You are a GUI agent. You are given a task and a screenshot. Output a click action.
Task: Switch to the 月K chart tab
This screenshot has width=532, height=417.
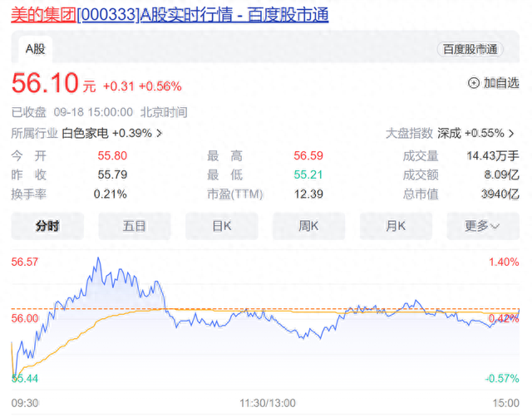[396, 226]
